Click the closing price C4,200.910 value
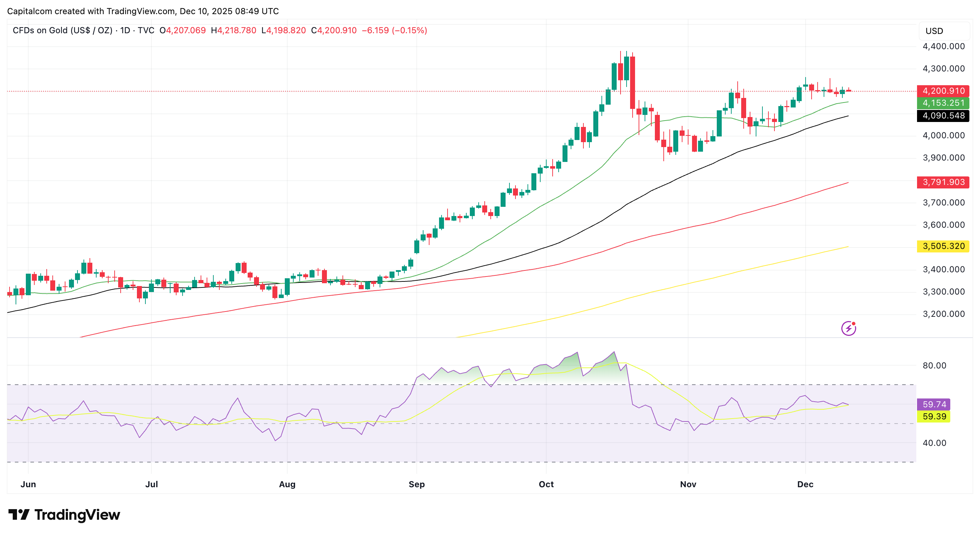980x536 pixels. (334, 30)
